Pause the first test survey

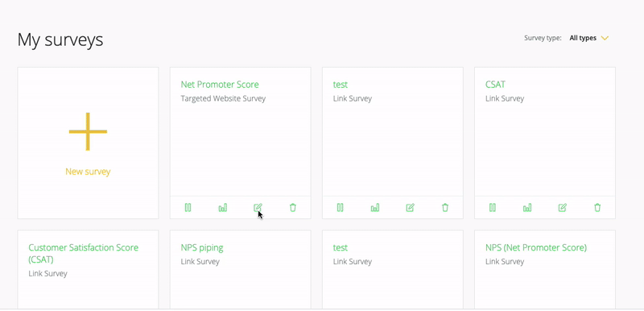click(340, 208)
